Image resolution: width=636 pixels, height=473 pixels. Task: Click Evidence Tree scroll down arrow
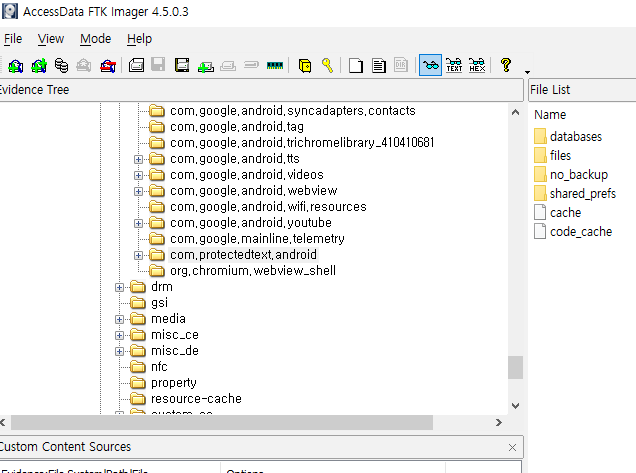[515, 406]
